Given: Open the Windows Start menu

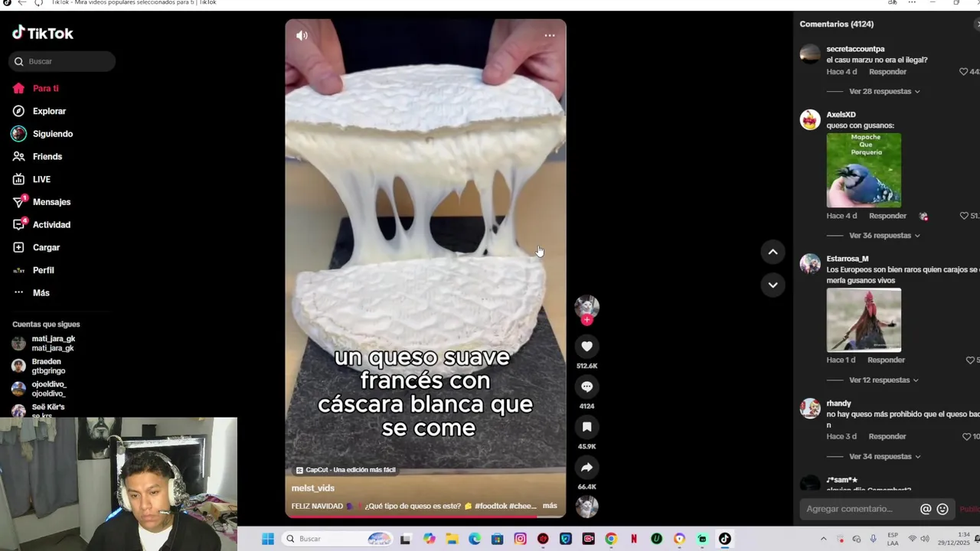Looking at the screenshot, I should (x=268, y=539).
